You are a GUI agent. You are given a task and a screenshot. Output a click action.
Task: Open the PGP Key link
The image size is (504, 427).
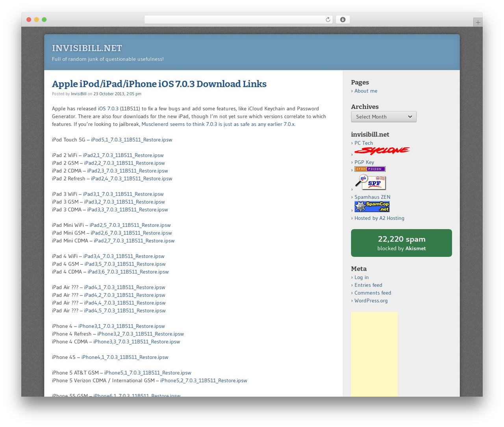click(364, 162)
